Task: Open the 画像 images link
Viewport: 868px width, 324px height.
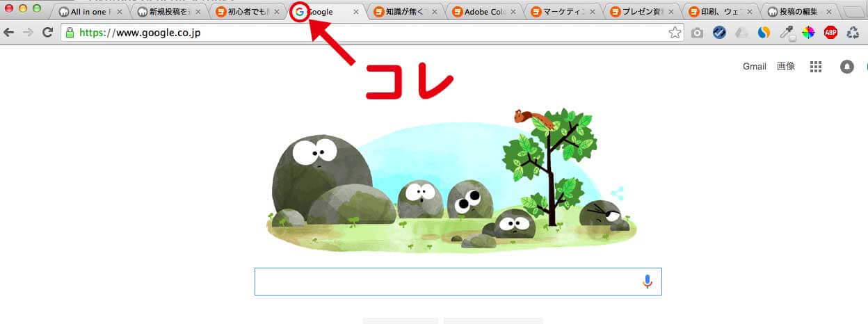Action: (x=786, y=67)
